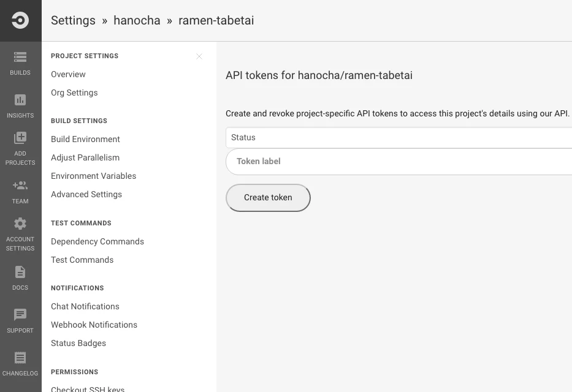
Task: Click the ramen-tabetai breadcrumb link
Action: [x=216, y=20]
